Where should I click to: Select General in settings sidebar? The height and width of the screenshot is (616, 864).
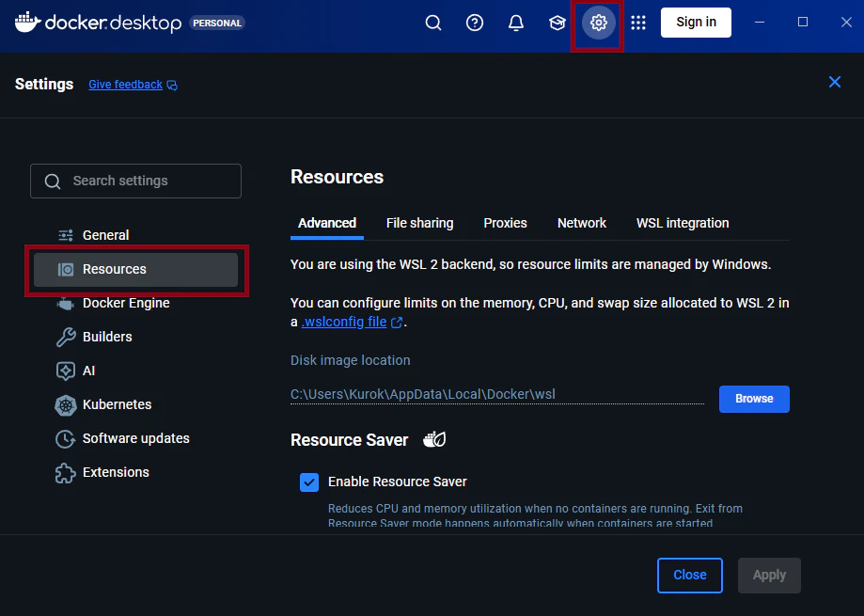(x=135, y=235)
